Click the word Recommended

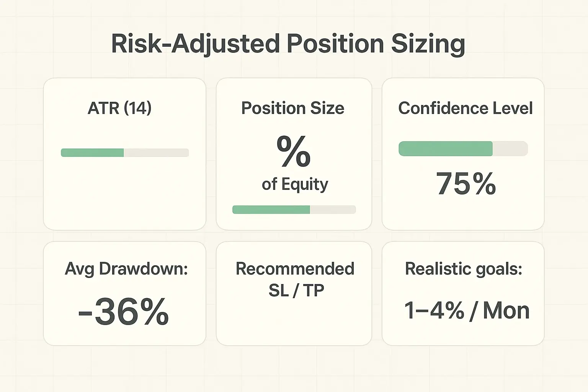295,269
